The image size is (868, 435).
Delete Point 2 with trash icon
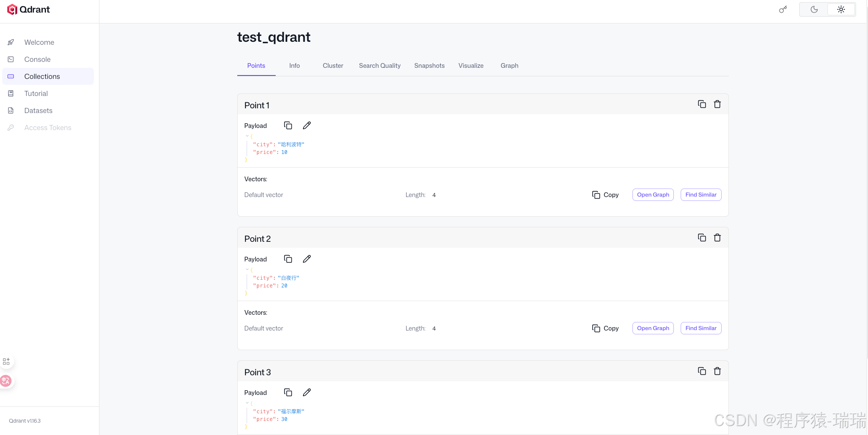[x=717, y=238]
